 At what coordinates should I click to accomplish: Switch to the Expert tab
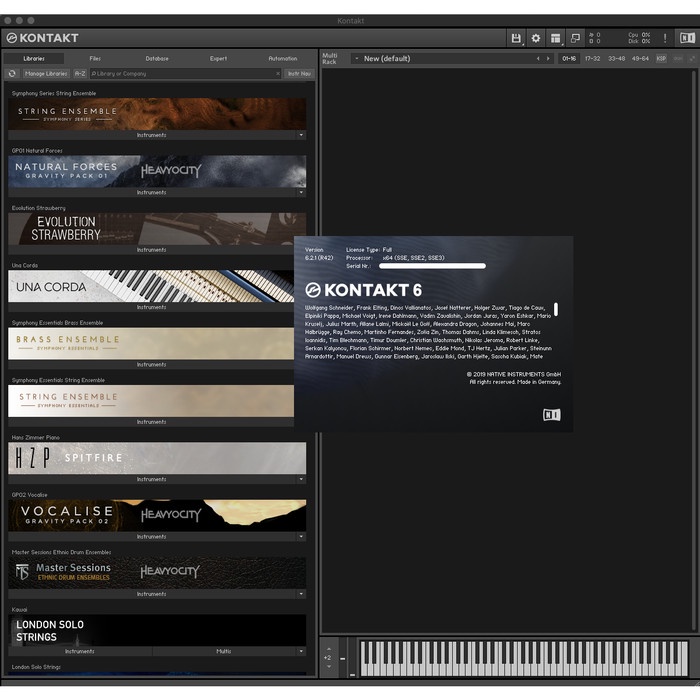tap(218, 58)
